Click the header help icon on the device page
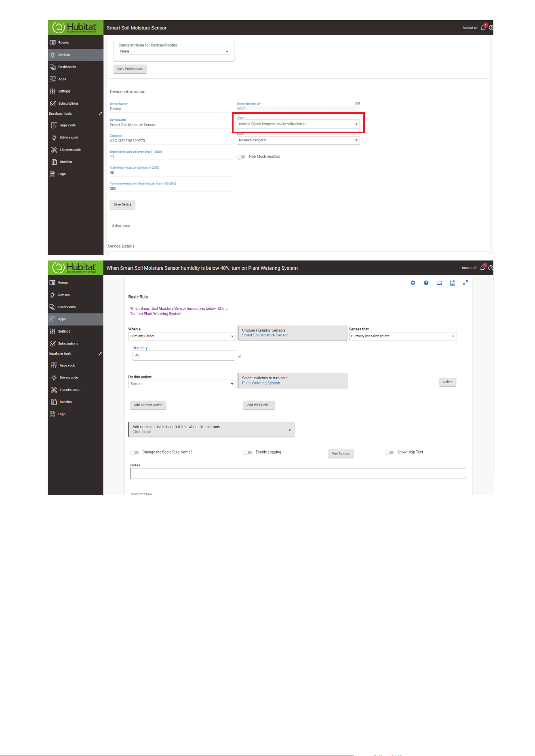535x756 pixels. pos(491,28)
